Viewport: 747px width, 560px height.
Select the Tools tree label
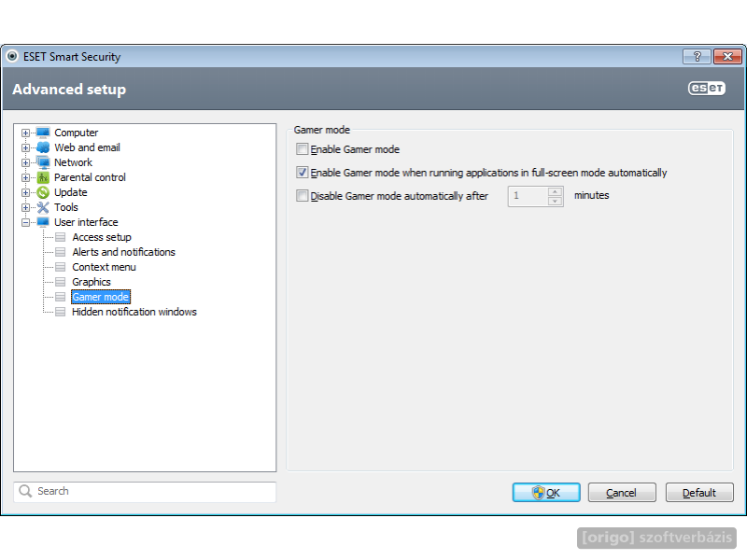(65, 207)
